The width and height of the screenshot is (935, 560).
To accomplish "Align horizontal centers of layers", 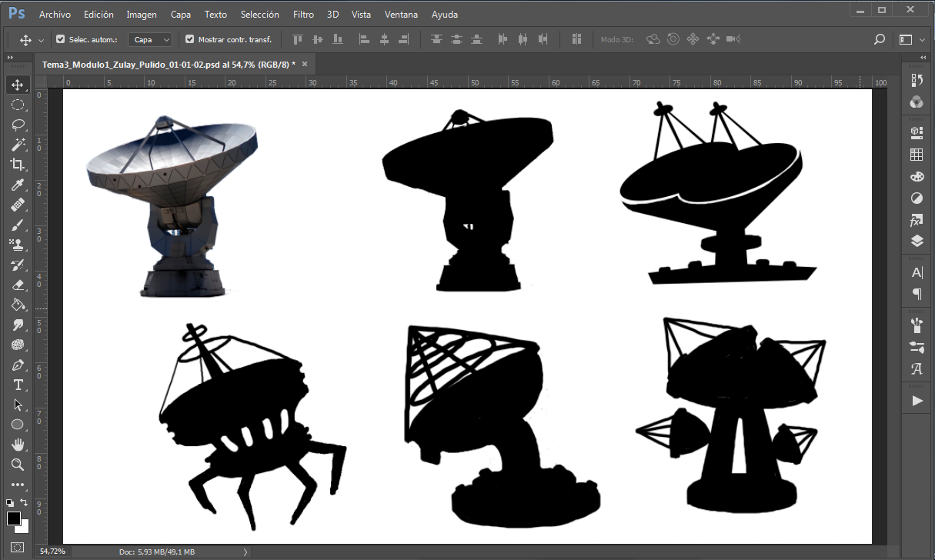I will (x=384, y=39).
